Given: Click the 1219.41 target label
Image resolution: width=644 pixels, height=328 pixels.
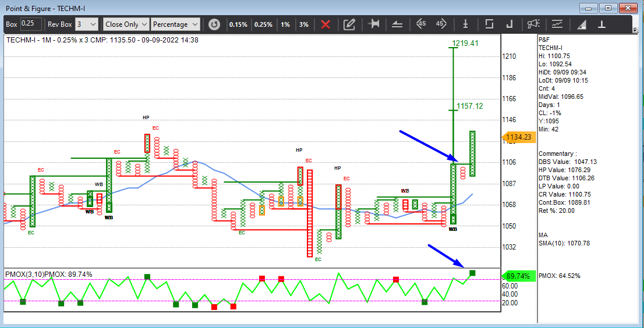Looking at the screenshot, I should click(465, 42).
